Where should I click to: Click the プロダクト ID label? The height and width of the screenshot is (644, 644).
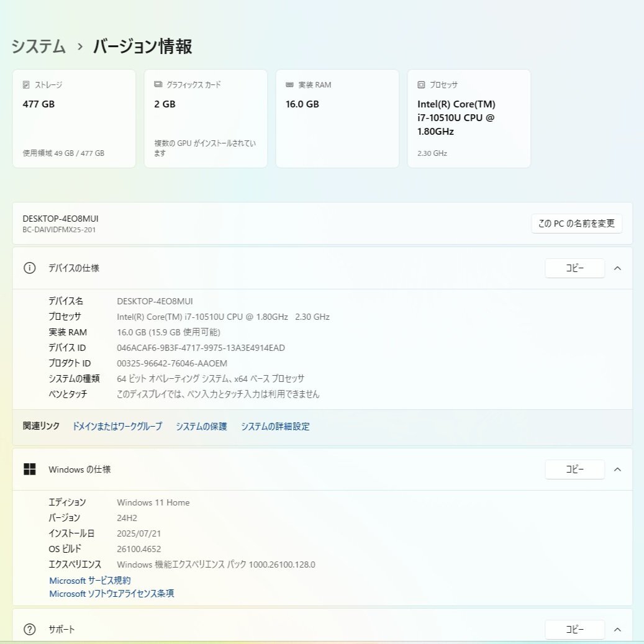70,363
